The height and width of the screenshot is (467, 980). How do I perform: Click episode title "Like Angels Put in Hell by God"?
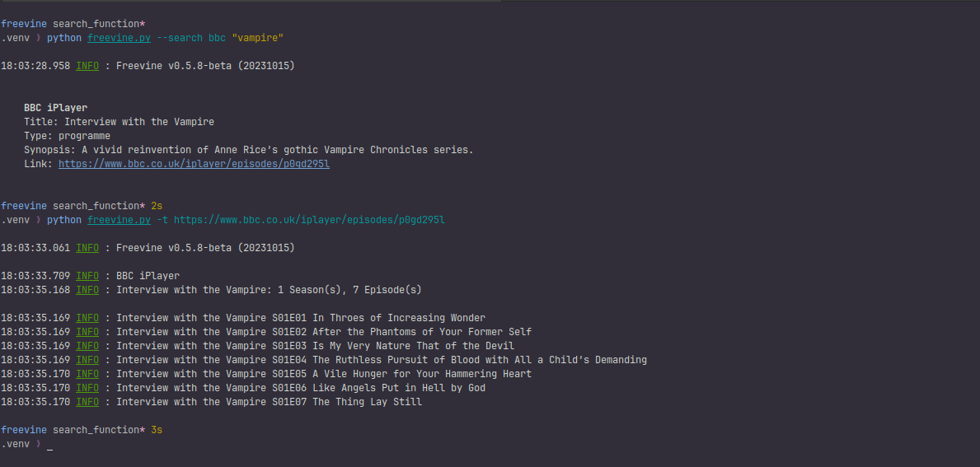[399, 388]
